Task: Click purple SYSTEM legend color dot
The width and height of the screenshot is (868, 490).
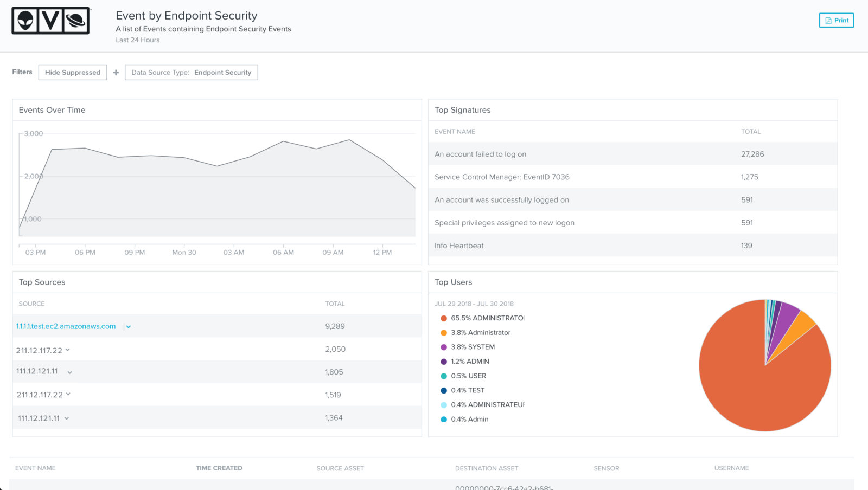Action: (x=444, y=347)
